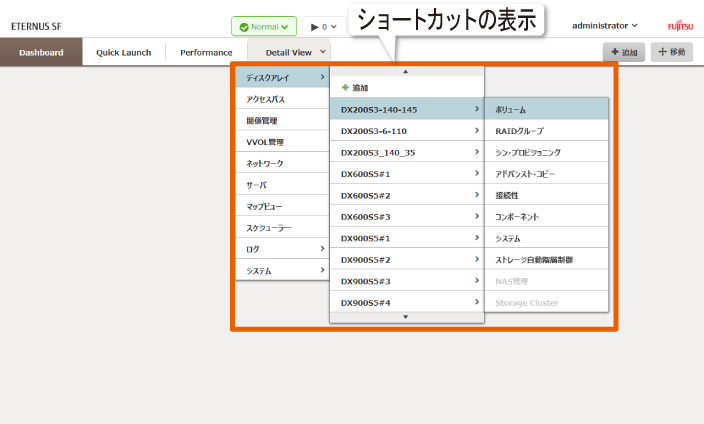The image size is (704, 424).
Task: Switch to the Quick Launch tab
Action: click(x=123, y=53)
